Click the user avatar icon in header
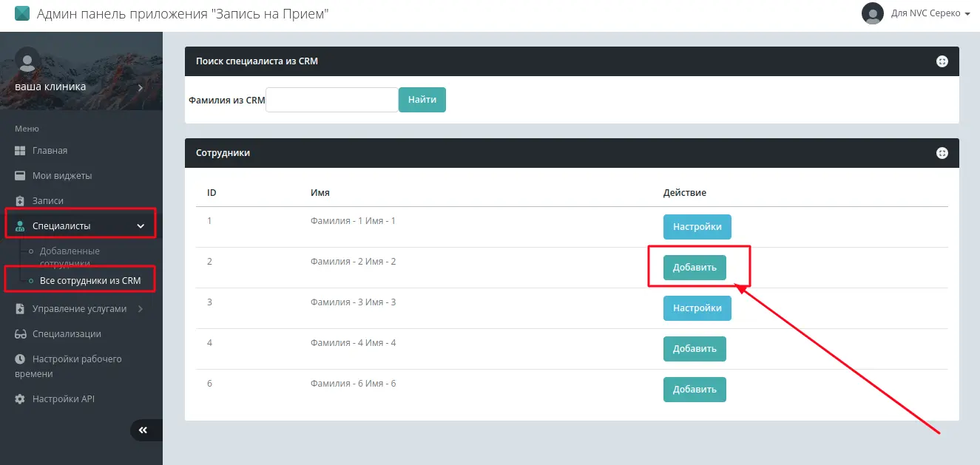 (x=873, y=13)
